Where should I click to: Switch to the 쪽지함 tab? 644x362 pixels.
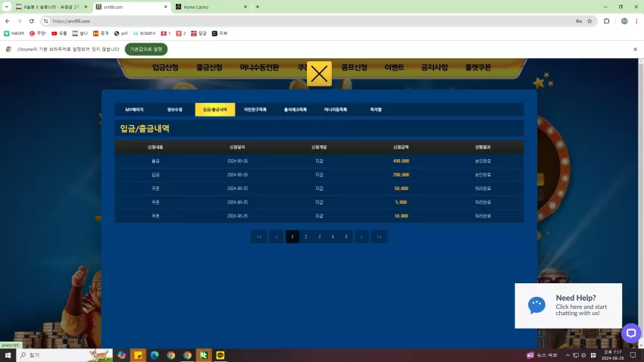coord(376,110)
